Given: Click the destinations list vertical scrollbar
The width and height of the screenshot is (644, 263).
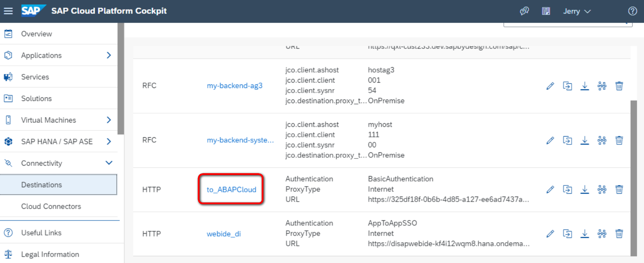Looking at the screenshot, I should (634, 178).
